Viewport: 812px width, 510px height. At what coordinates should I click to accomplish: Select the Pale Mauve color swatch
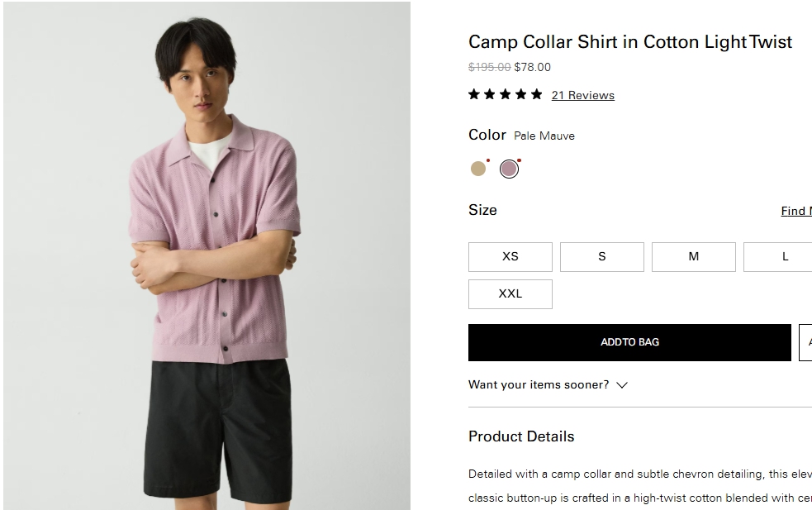tap(509, 169)
